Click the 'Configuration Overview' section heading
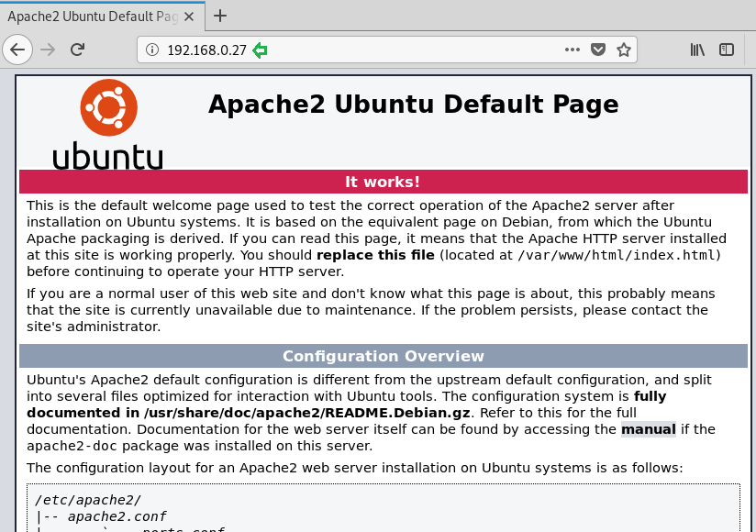This screenshot has width=756, height=532. 384,356
